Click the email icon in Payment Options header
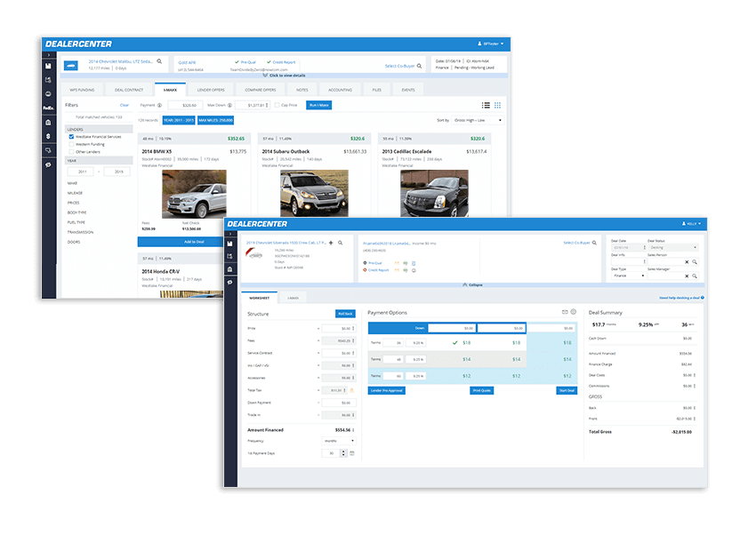The image size is (756, 543). 565,312
